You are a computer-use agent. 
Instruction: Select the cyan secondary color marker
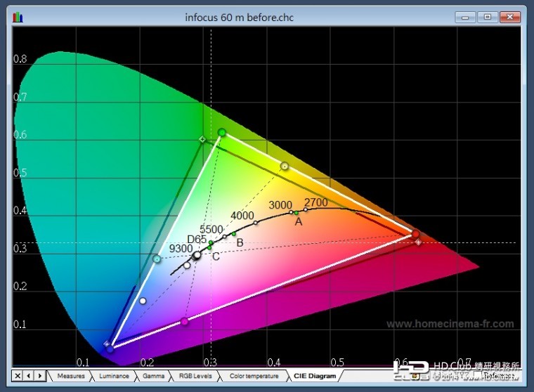pos(157,259)
